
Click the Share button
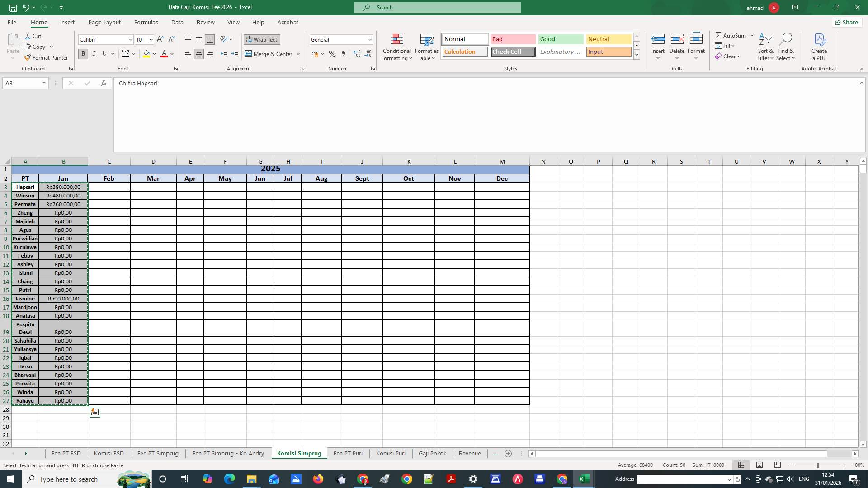tap(846, 22)
